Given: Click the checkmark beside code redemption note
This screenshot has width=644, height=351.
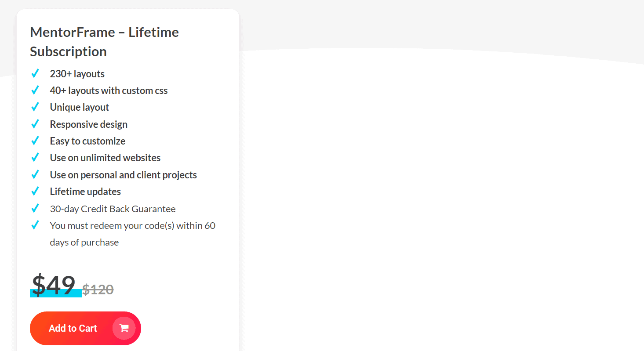Looking at the screenshot, I should (35, 224).
